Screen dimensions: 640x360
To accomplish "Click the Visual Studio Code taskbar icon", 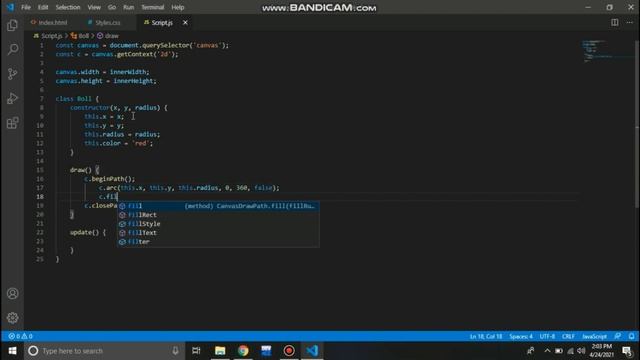I will point(312,351).
